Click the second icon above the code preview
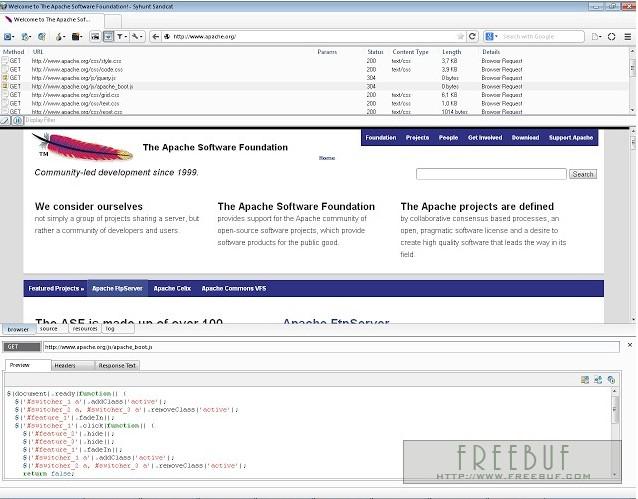Viewport: 638px width, 499px height. coord(598,380)
